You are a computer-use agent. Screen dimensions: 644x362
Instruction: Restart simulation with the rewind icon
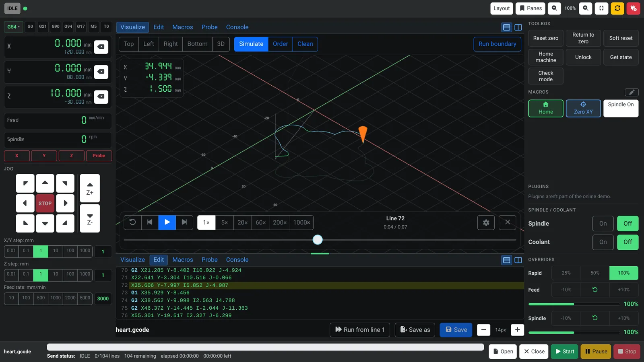pos(132,222)
